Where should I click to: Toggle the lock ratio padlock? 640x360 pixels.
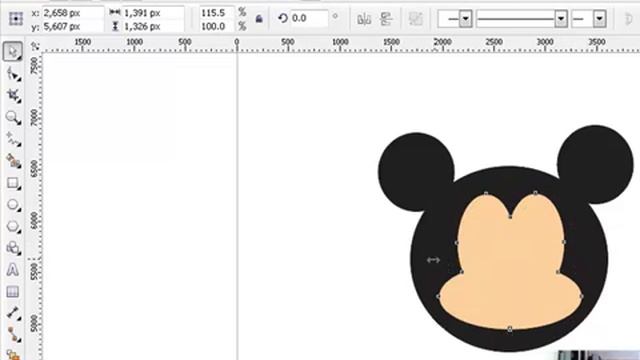click(x=259, y=19)
